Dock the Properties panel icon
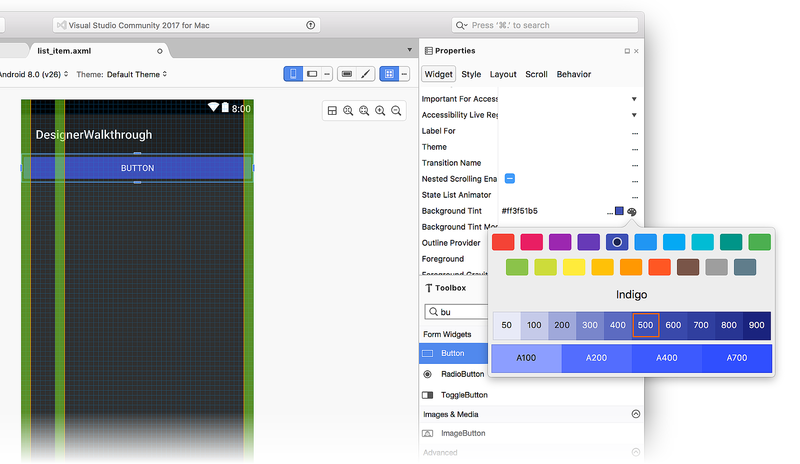The image size is (800, 464). pos(627,51)
